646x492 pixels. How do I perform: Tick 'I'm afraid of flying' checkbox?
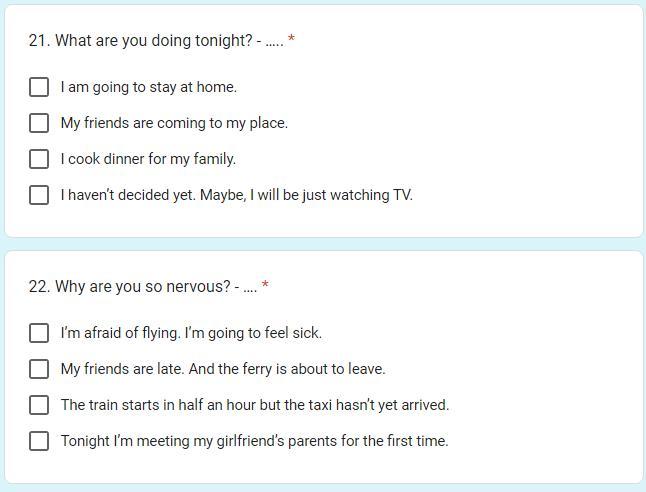click(x=39, y=333)
